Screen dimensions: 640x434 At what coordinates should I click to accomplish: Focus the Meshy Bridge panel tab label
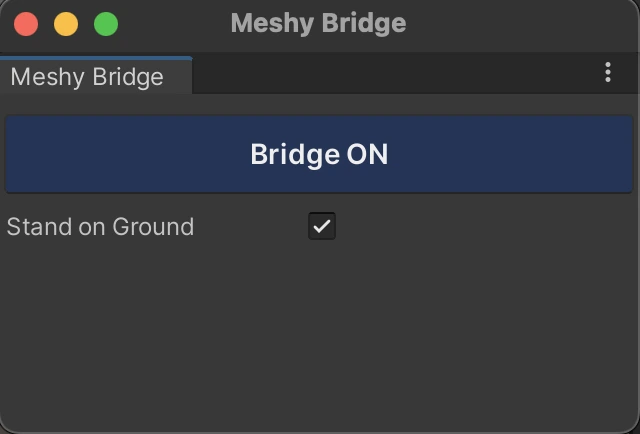pos(87,77)
